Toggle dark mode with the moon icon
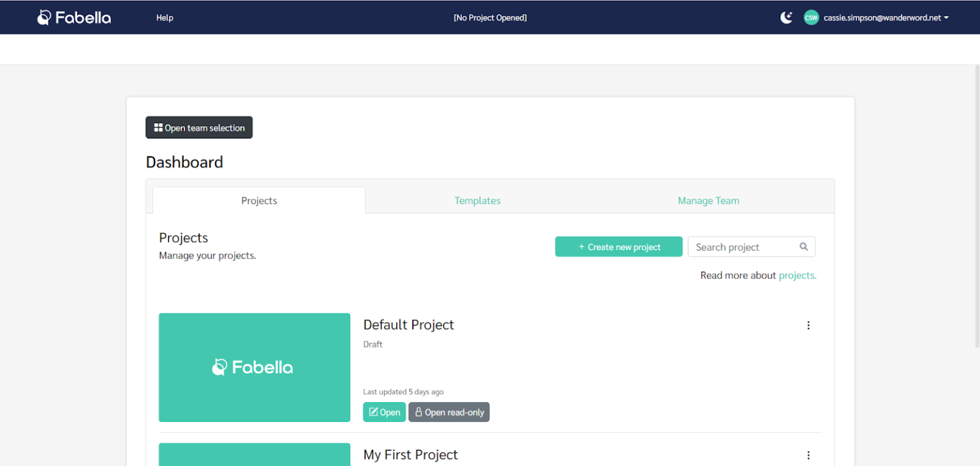Image resolution: width=980 pixels, height=466 pixels. [786, 17]
